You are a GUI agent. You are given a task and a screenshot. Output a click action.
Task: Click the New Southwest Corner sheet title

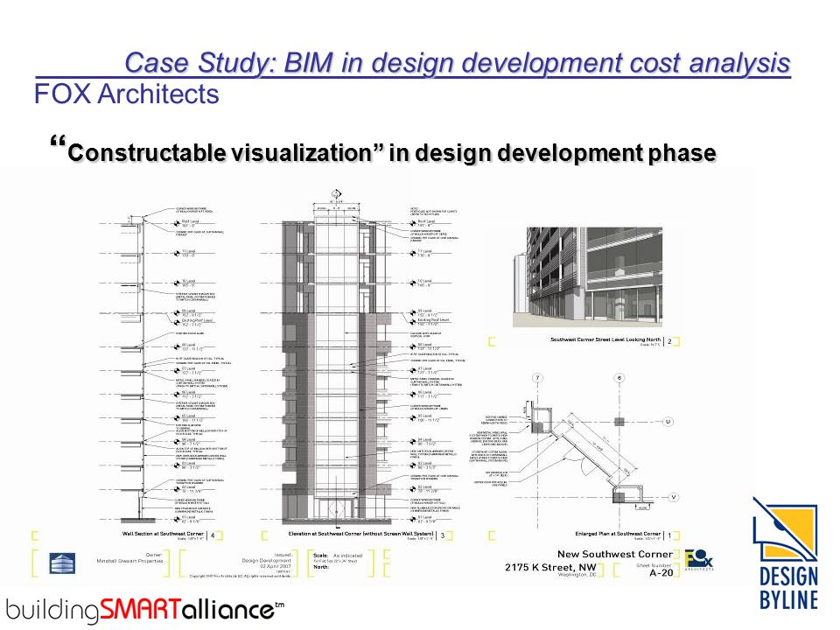tap(615, 554)
